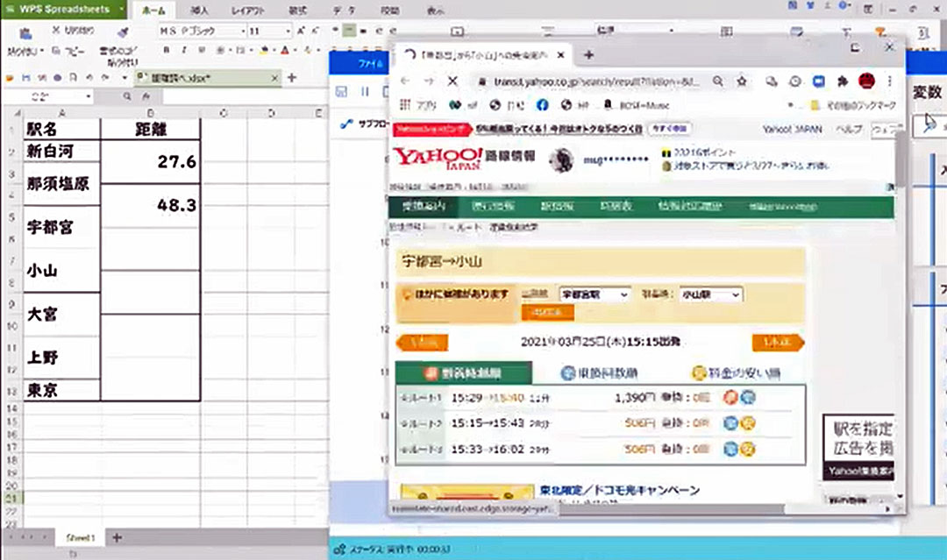947x560 pixels.
Task: Stop loading the browser page
Action: pyautogui.click(x=452, y=81)
